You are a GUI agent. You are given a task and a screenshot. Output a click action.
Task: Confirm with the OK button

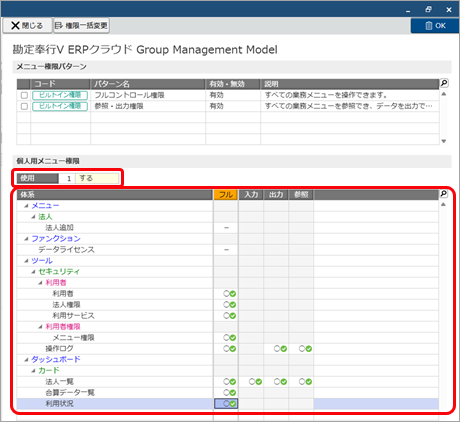click(435, 25)
